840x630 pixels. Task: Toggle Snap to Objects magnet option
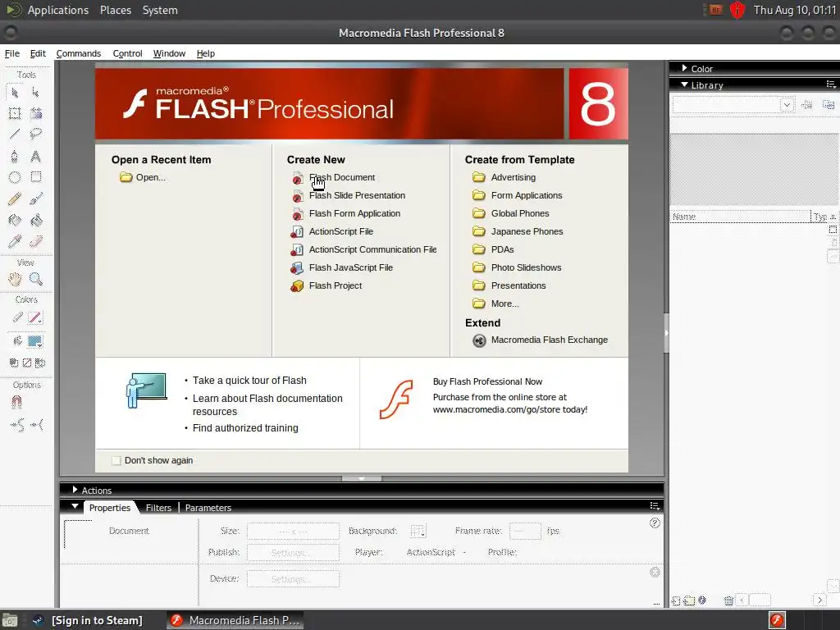16,402
